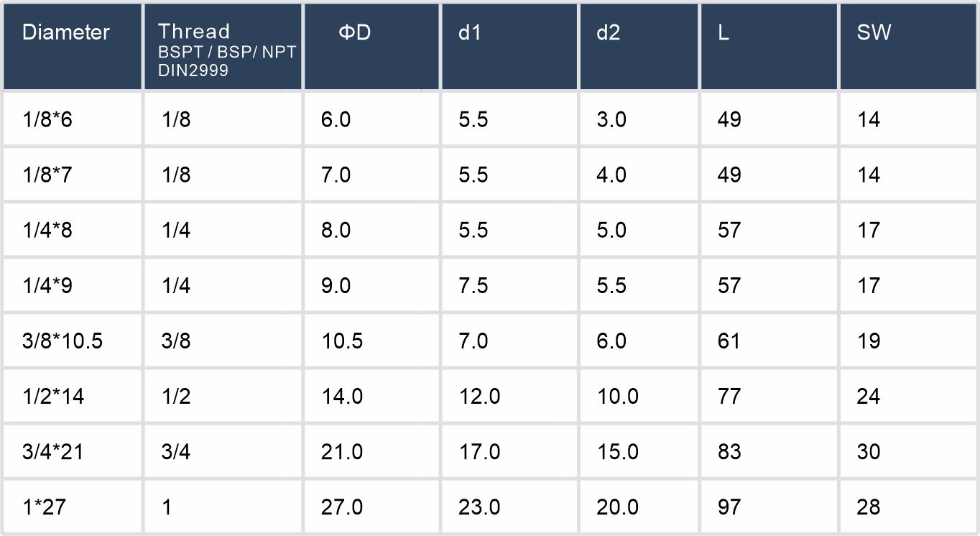Click the d1 value 23.0 cell
The height and width of the screenshot is (536, 980).
point(479,507)
